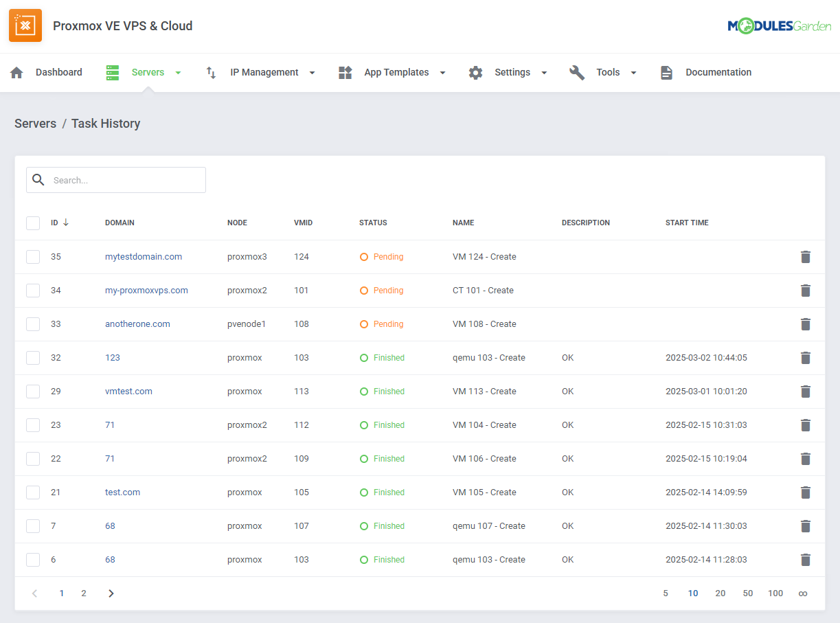Click the Tools wrench icon
Screen dimensions: 840x623
[x=577, y=72]
